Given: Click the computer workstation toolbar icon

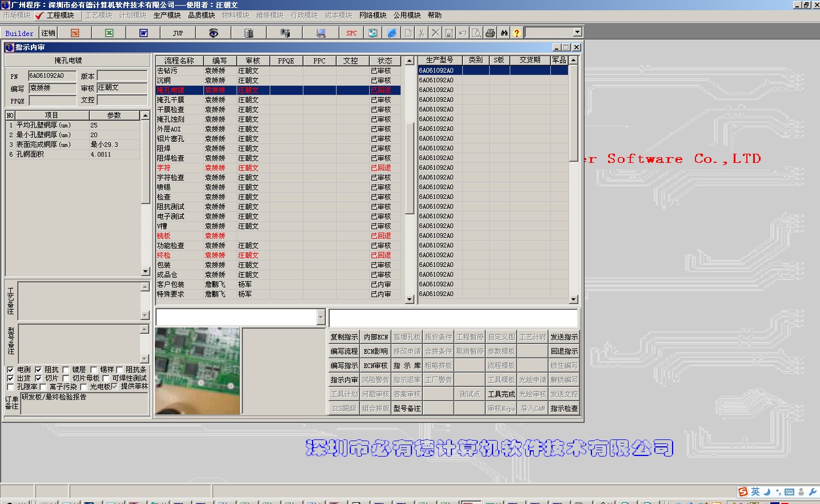Looking at the screenshot, I should pyautogui.click(x=321, y=33).
